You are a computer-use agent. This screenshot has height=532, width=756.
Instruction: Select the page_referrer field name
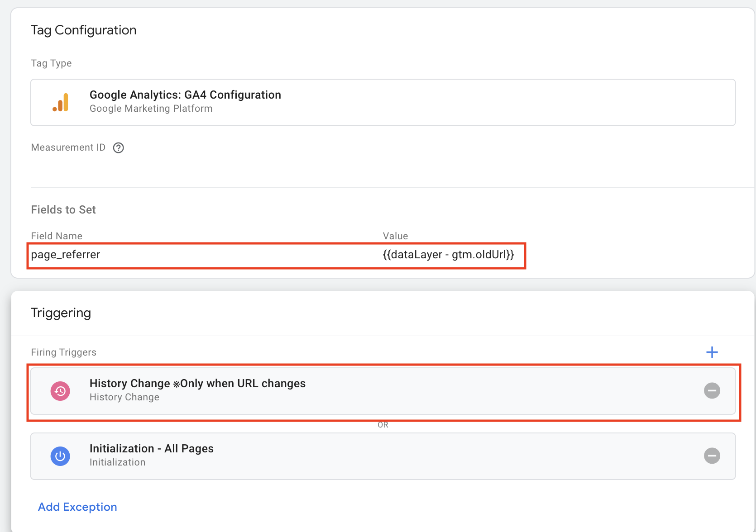pos(66,255)
